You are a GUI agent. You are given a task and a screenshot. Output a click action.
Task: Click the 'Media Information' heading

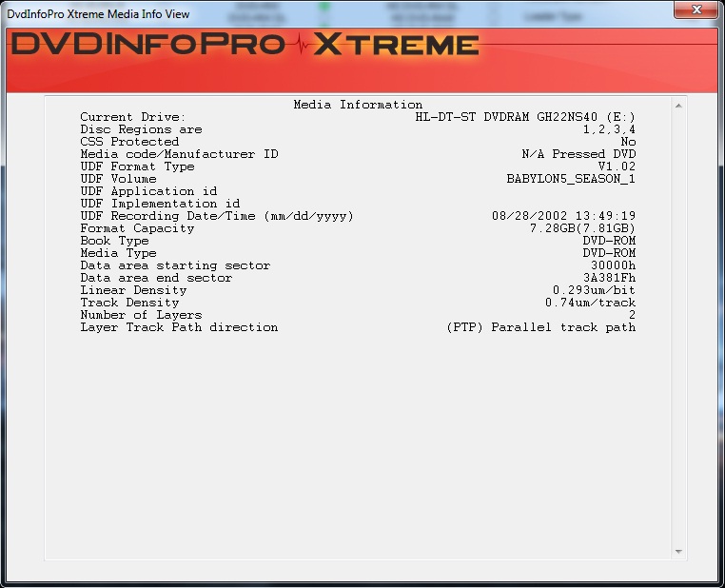tap(358, 105)
